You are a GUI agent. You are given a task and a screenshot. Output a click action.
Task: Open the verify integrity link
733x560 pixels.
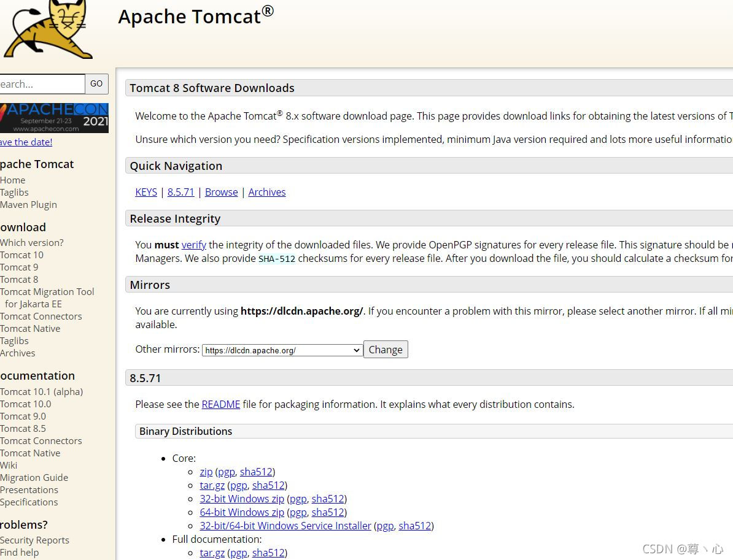click(193, 245)
